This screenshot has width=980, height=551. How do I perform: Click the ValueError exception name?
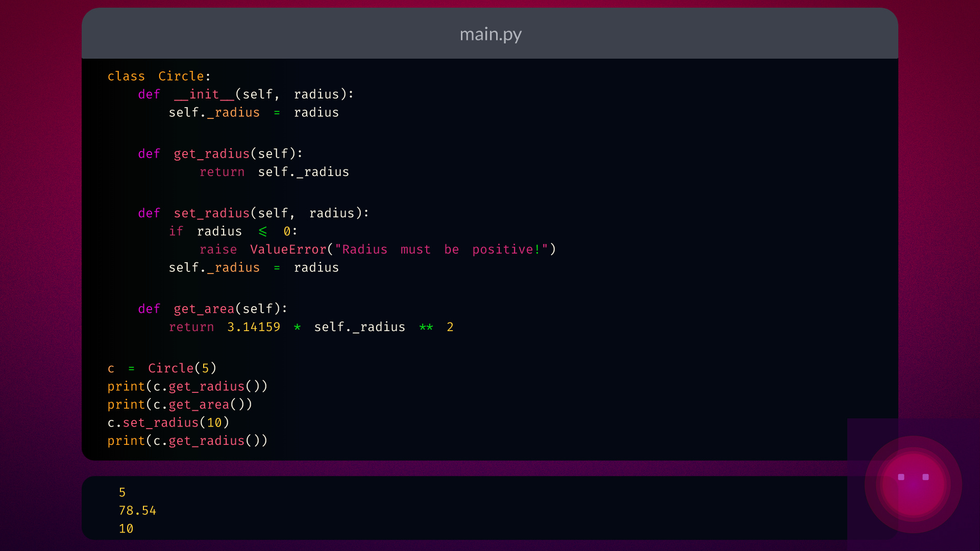point(288,249)
